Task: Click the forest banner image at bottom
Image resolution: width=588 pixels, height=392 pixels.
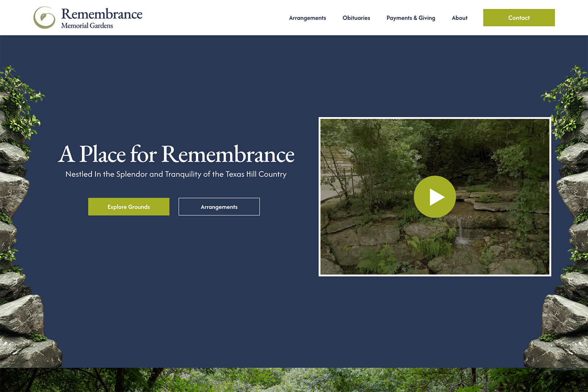Action: click(294, 380)
